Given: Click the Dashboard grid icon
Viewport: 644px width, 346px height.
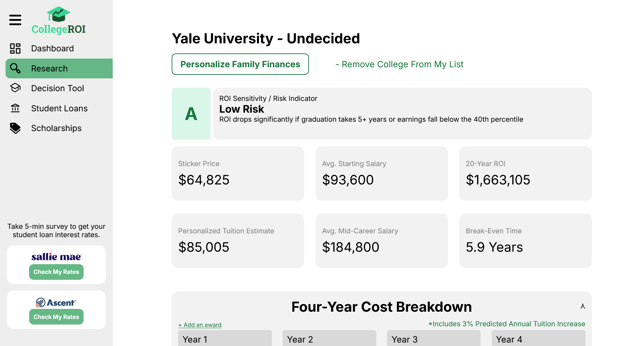Looking at the screenshot, I should point(15,49).
